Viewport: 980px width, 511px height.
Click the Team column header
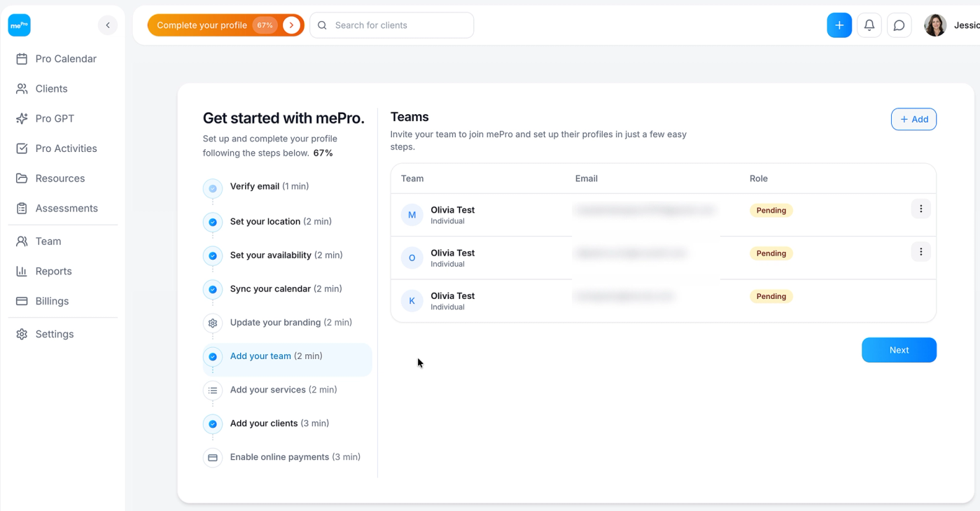click(x=412, y=178)
